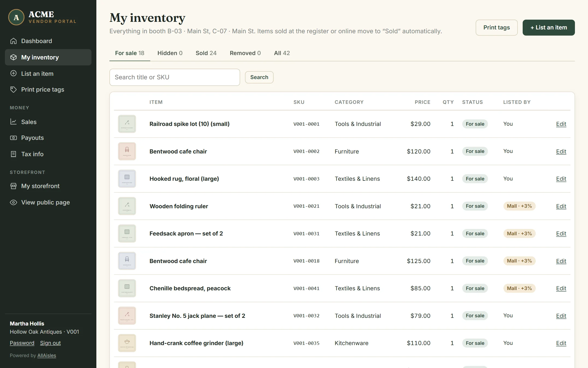Click Mall +3% badge on Chenille bedspread

pos(519,288)
